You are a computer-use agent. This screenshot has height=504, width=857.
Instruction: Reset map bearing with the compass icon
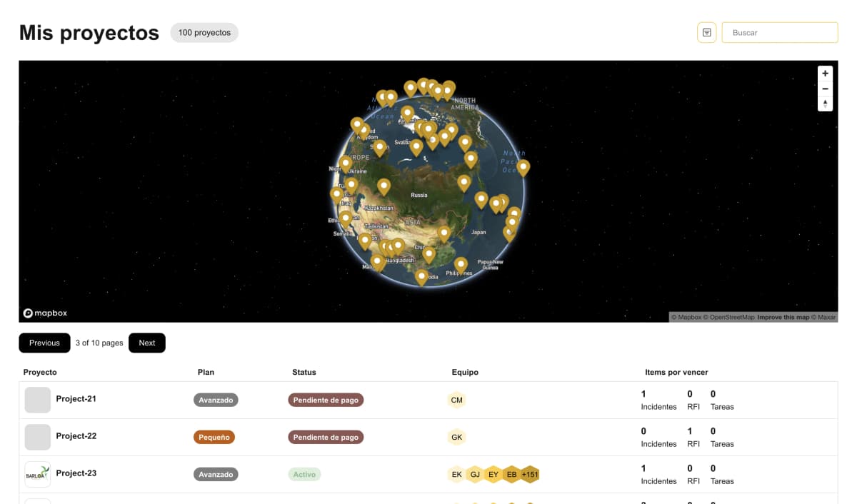(825, 104)
